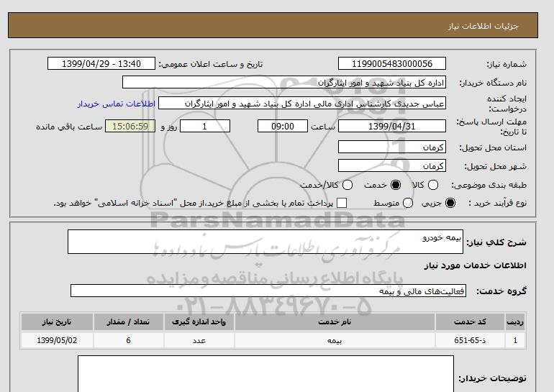The image size is (554, 392).
Task: Click the need date 1399/05/02 cell
Action: tap(57, 340)
